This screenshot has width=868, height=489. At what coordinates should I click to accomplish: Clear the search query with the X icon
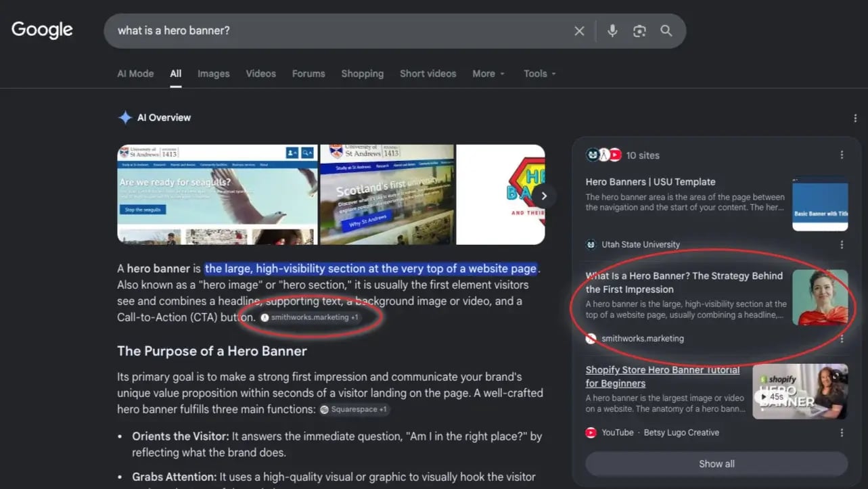click(579, 31)
